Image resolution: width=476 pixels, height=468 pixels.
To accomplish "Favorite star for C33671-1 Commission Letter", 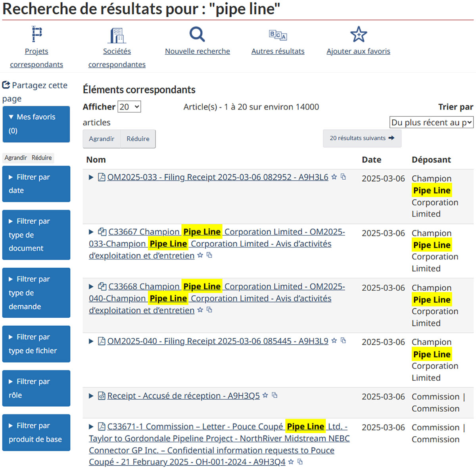I will (291, 462).
